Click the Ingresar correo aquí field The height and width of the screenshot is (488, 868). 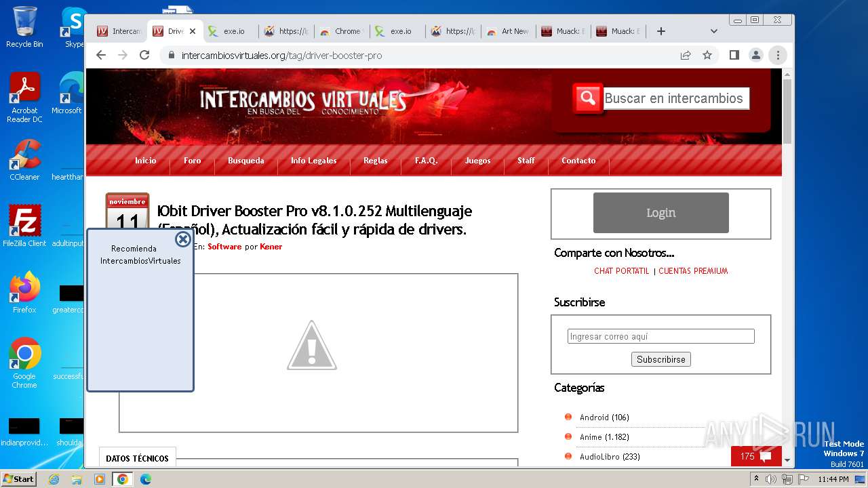point(661,336)
